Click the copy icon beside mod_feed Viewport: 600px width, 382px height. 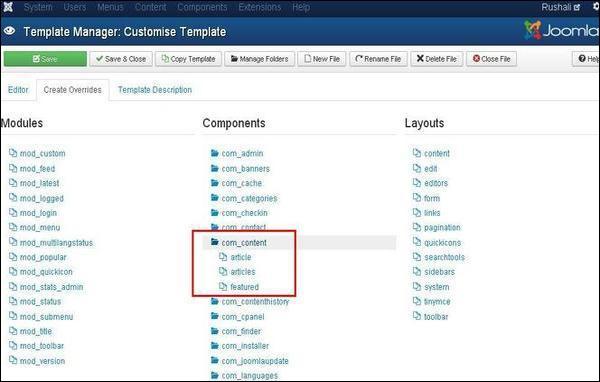click(13, 168)
